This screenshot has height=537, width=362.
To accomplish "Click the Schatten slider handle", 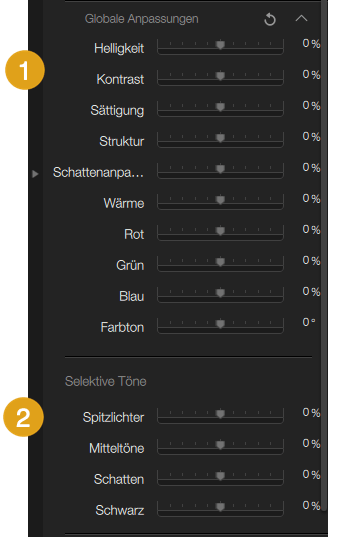I will 221,475.
